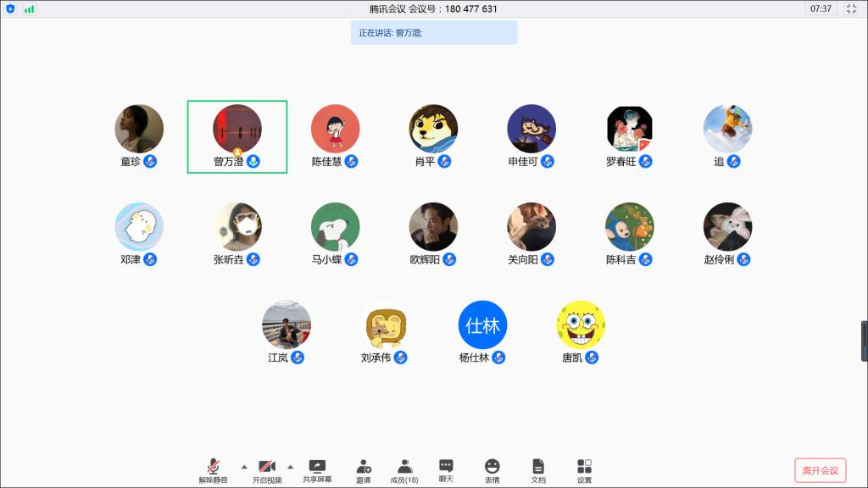Click the 共享屏幕 share screen icon
The height and width of the screenshot is (488, 868).
tap(317, 469)
